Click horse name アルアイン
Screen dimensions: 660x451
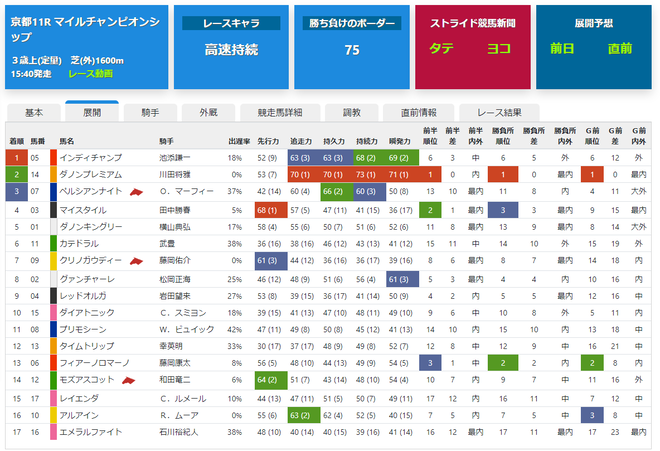click(79, 415)
